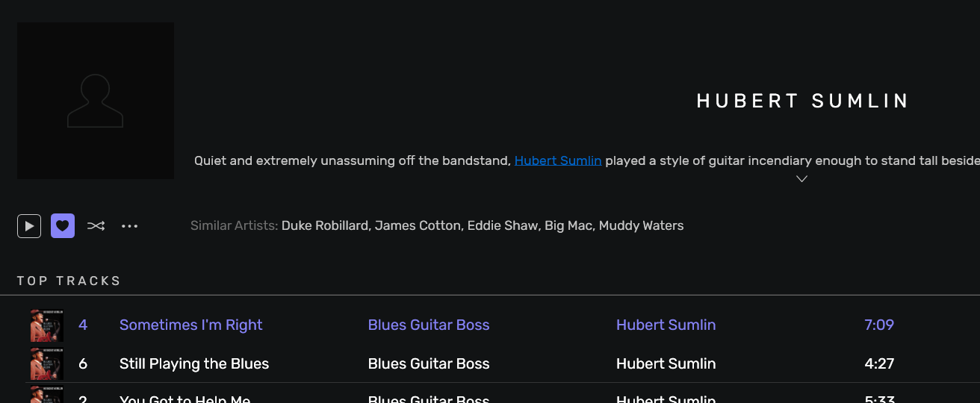Image resolution: width=980 pixels, height=403 pixels.
Task: Select similar artist Muddy Waters
Action: (641, 225)
